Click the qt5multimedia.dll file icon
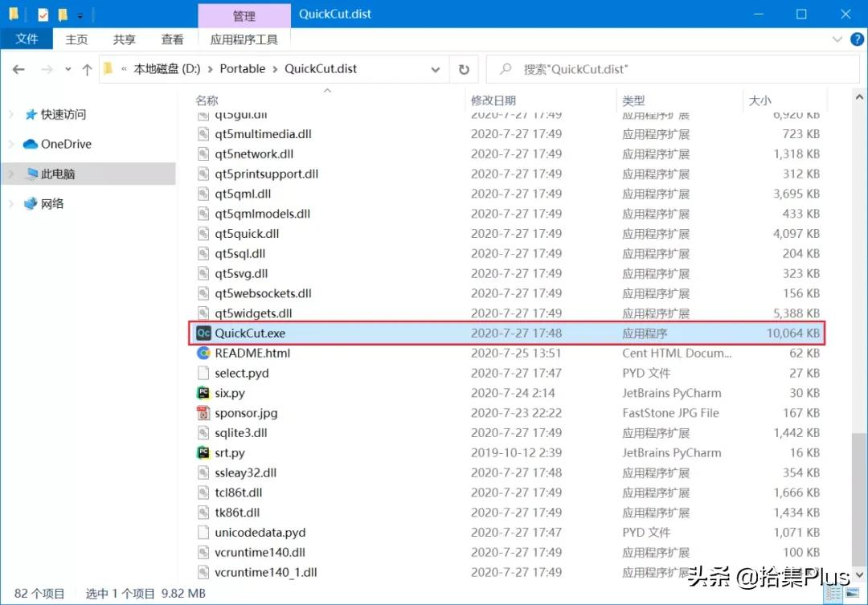Image resolution: width=868 pixels, height=605 pixels. 203,134
